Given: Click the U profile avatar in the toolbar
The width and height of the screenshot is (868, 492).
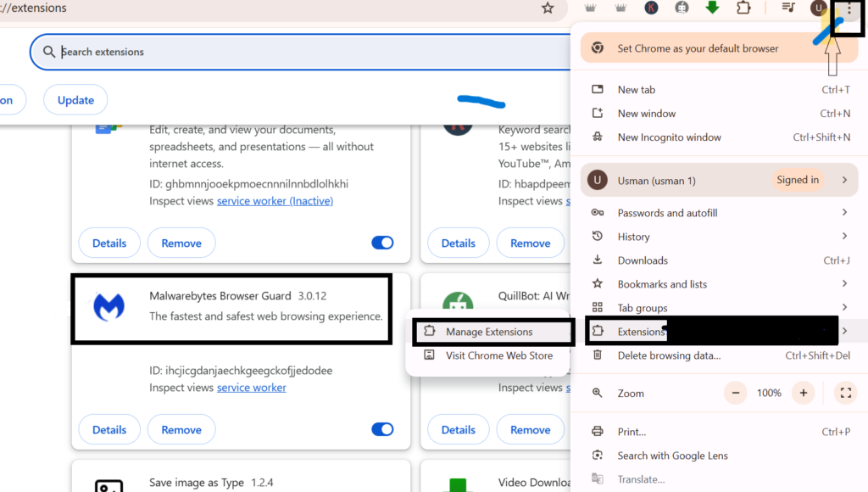Looking at the screenshot, I should click(818, 8).
